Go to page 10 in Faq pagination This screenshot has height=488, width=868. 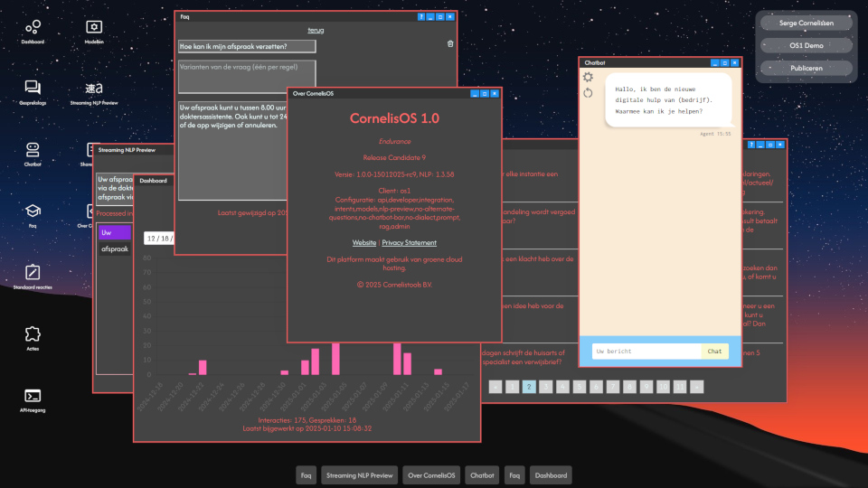(663, 387)
